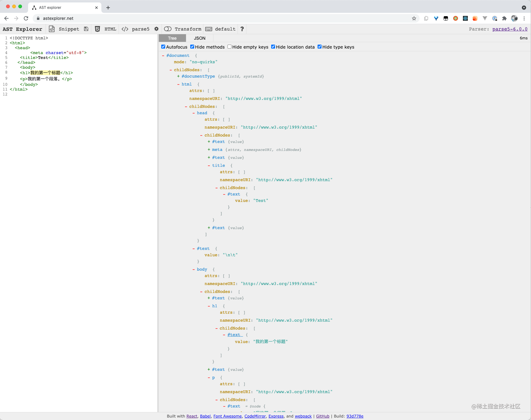The image size is (531, 420).
Task: Click the address bar URL
Action: click(58, 18)
